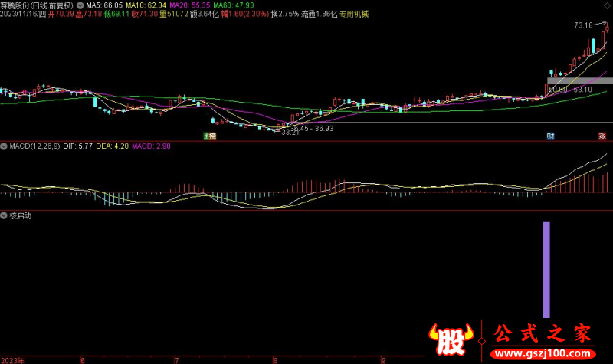Expand the MACD(12,26,9) indicator dropdown
Image resolution: width=613 pixels, height=364 pixels.
4,146
